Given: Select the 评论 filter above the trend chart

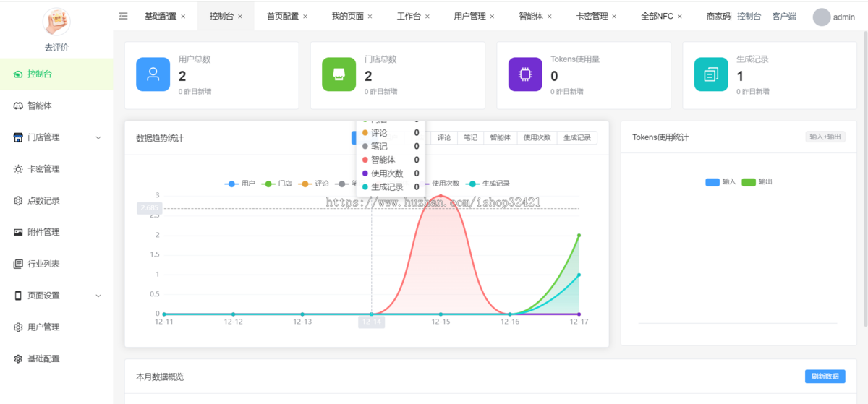Looking at the screenshot, I should (444, 137).
